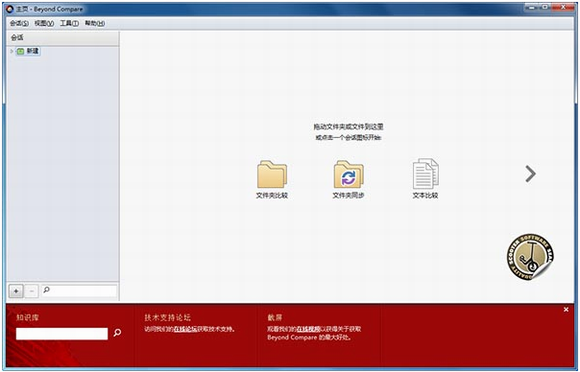The width and height of the screenshot is (580, 372).
Task: Dismiss the red info panel with X
Action: [566, 310]
